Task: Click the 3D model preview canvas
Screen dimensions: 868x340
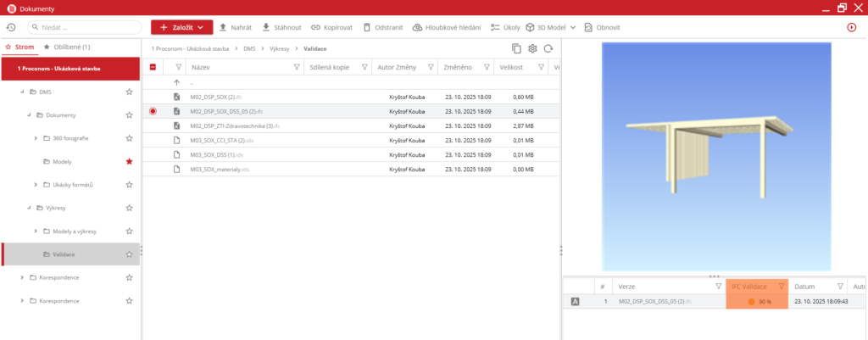Action: [x=716, y=157]
